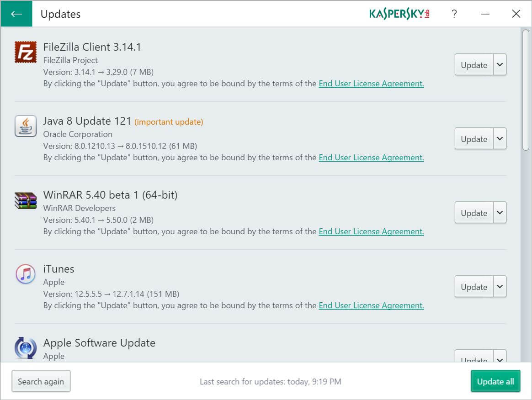Viewport: 532px width, 400px height.
Task: Click the Apple Software Update icon
Action: pos(26,348)
